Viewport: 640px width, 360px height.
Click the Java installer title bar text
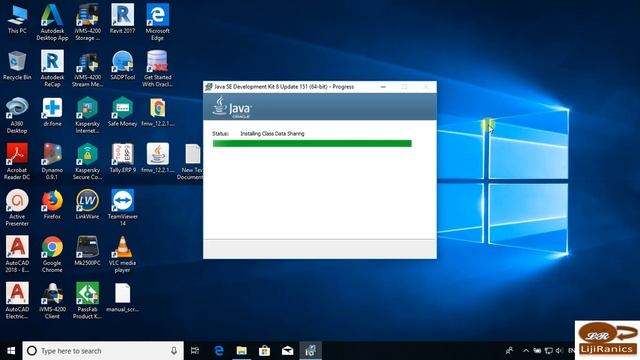pos(284,87)
